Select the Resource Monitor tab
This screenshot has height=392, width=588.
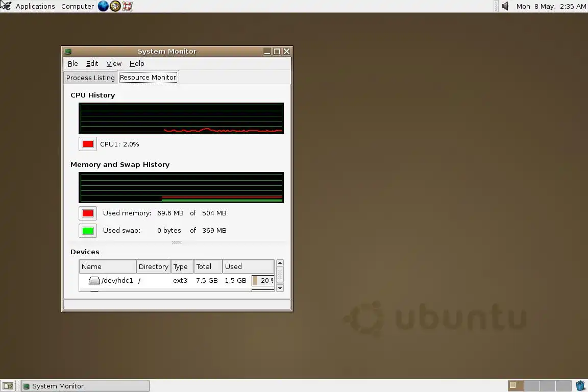click(148, 77)
